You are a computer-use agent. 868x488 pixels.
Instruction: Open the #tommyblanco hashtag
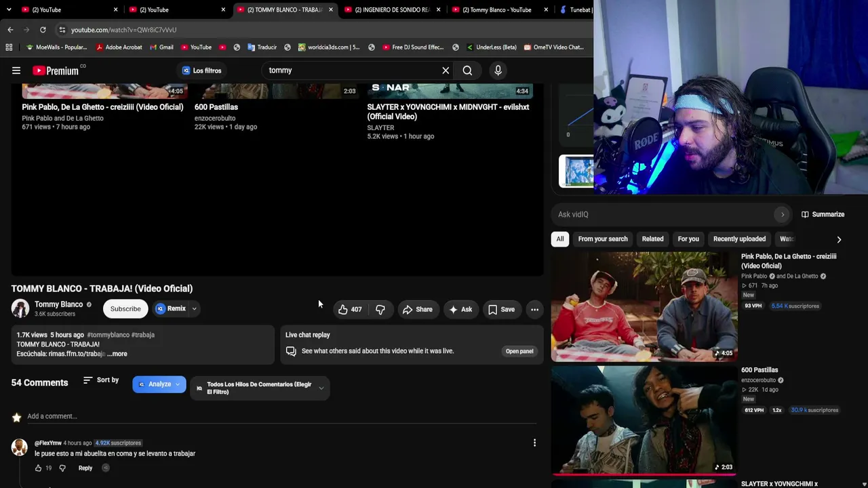click(107, 335)
